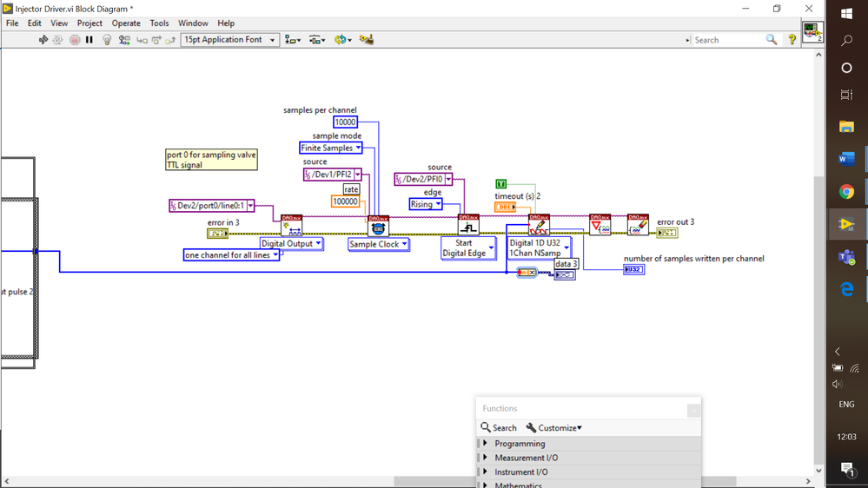The height and width of the screenshot is (488, 868).
Task: Click the port 0 sampling valve comment
Action: pos(211,160)
